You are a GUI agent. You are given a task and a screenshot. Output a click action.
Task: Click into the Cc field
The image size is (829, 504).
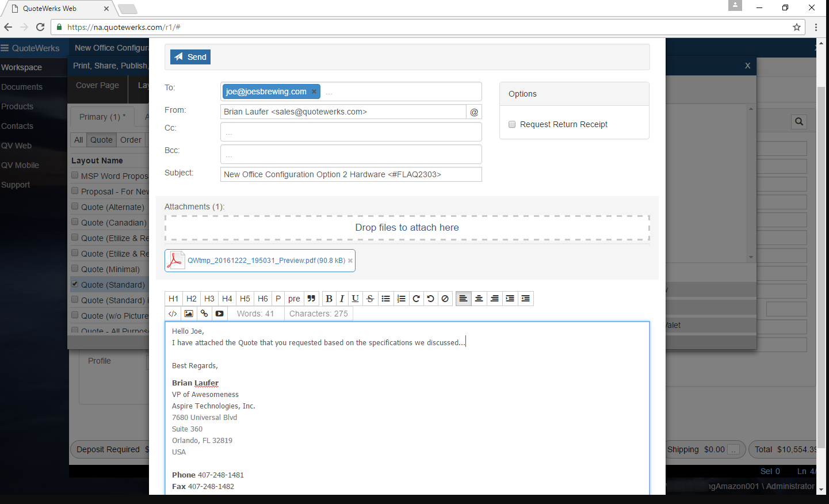click(351, 132)
